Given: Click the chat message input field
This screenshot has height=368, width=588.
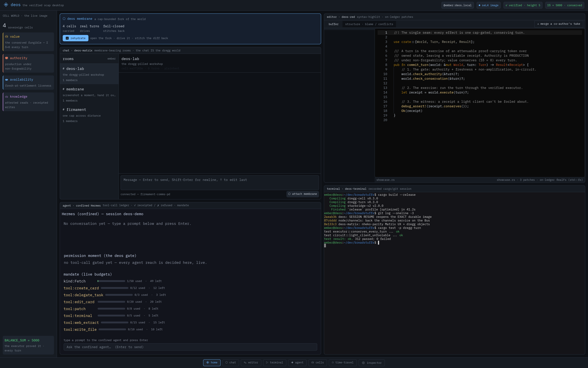Looking at the screenshot, I should (x=220, y=183).
